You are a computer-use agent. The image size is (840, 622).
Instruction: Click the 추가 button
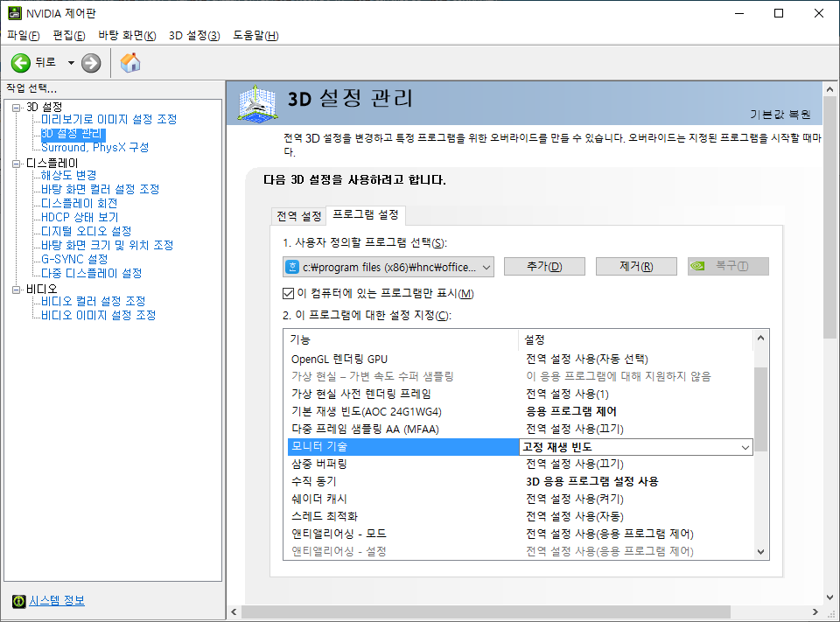[x=544, y=266]
